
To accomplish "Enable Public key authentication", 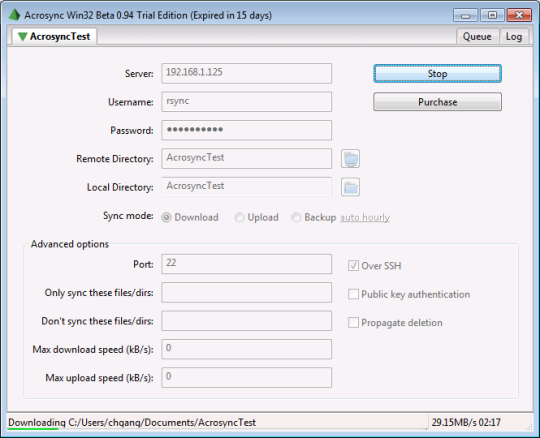I will tap(353, 294).
